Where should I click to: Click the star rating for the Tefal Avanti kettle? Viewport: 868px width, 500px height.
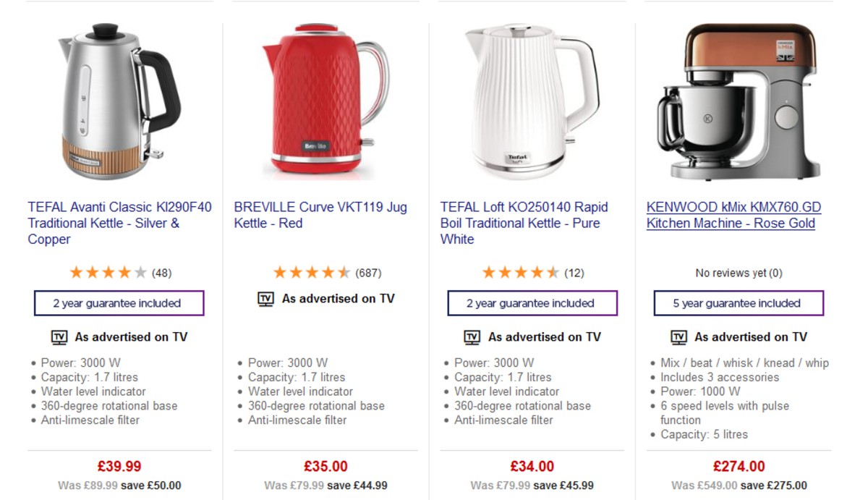(x=106, y=273)
